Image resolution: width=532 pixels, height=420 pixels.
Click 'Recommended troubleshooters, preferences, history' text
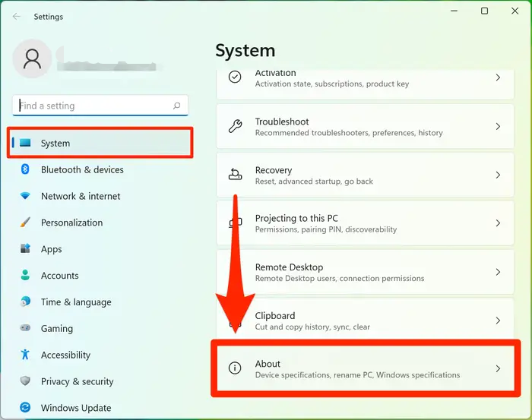point(349,133)
